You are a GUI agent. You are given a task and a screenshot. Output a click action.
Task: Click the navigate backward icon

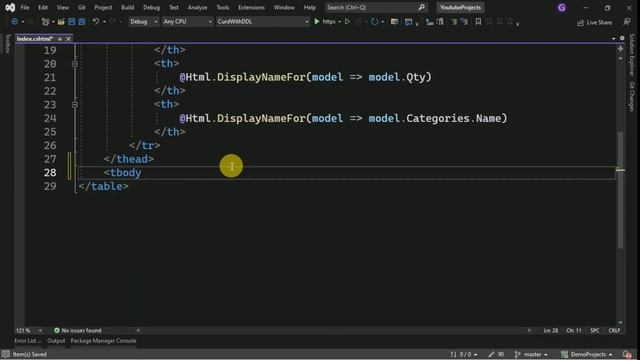point(15,22)
